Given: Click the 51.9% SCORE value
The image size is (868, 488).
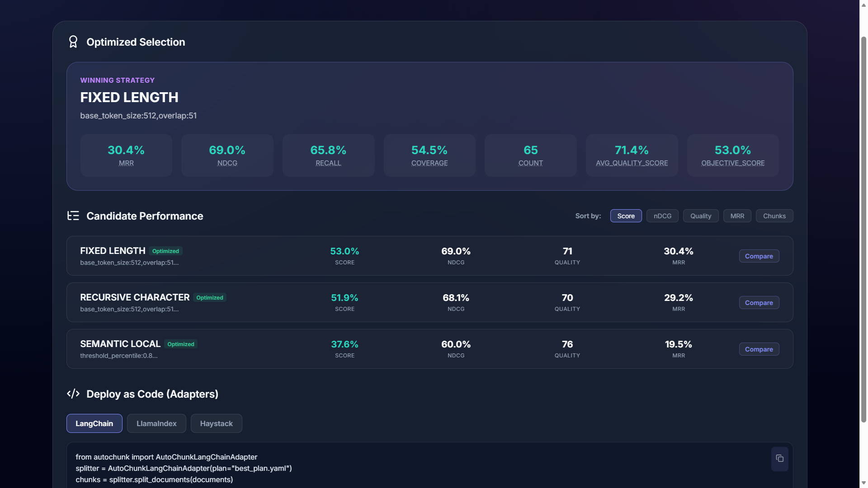Looking at the screenshot, I should click(344, 298).
